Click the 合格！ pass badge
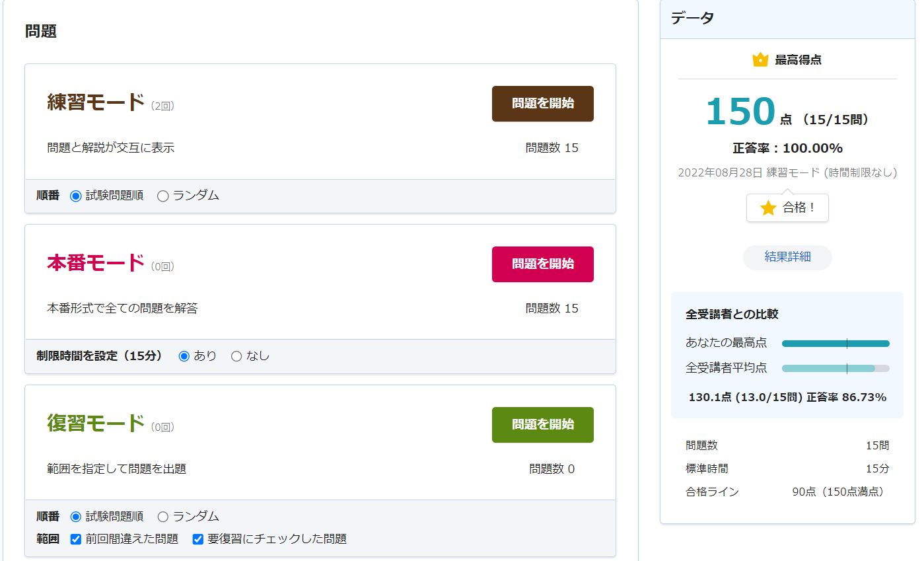The width and height of the screenshot is (924, 561). click(x=787, y=207)
